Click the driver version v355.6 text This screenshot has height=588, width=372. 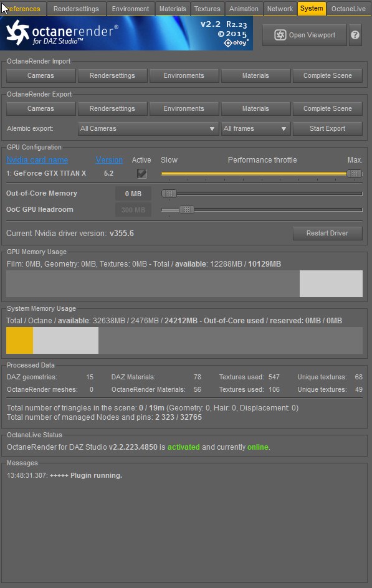pos(122,233)
